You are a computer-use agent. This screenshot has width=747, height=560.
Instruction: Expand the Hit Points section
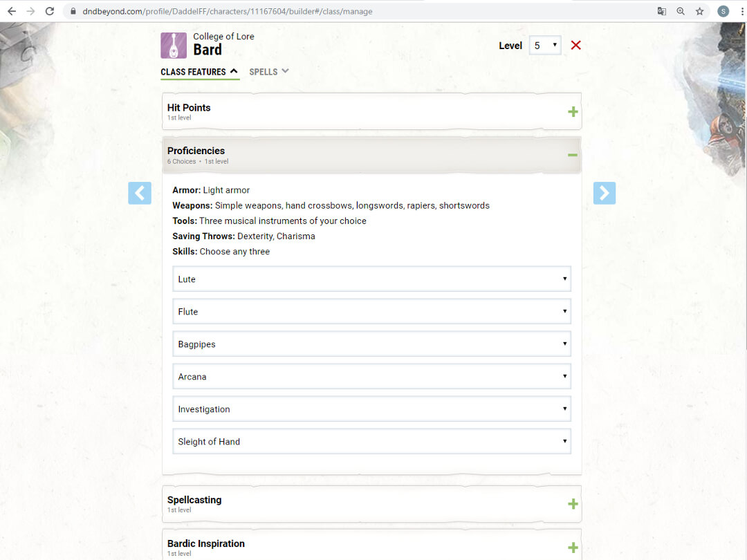click(x=573, y=111)
